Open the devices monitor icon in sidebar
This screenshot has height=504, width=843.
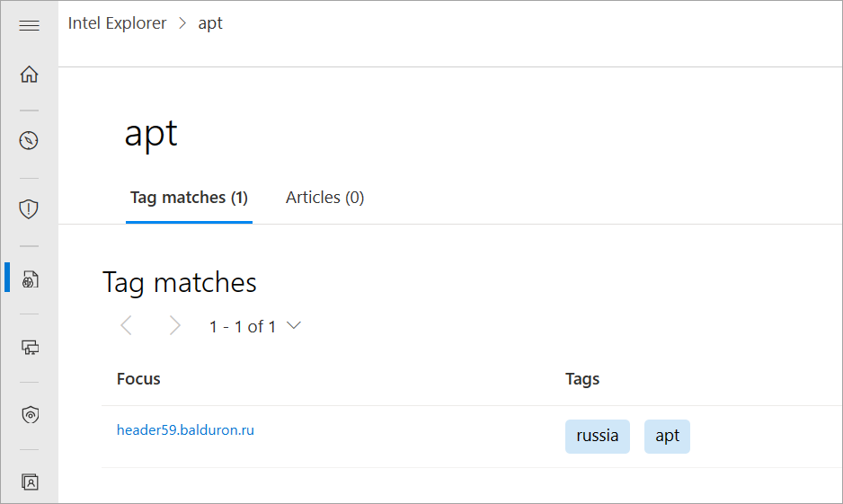31,347
